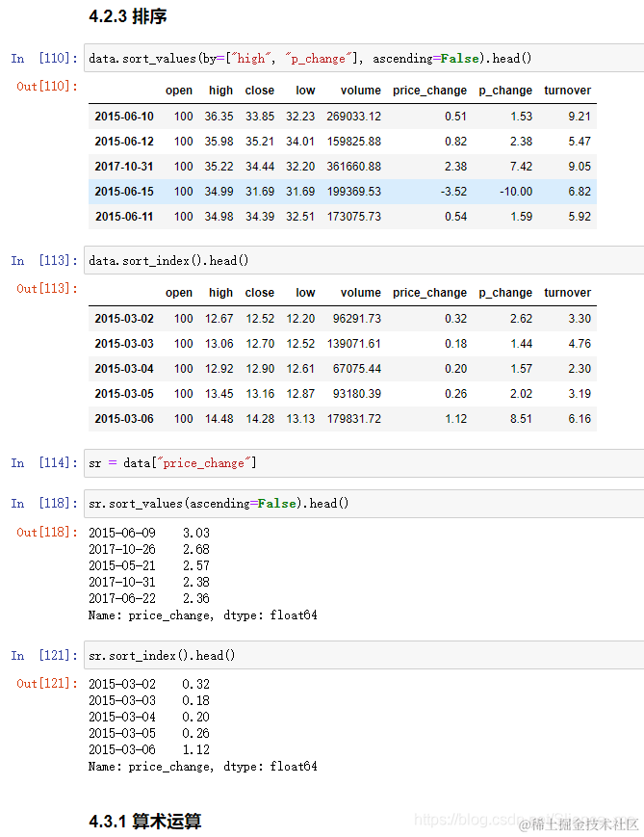
Task: Click the volume value 361660.88
Action: (x=353, y=167)
